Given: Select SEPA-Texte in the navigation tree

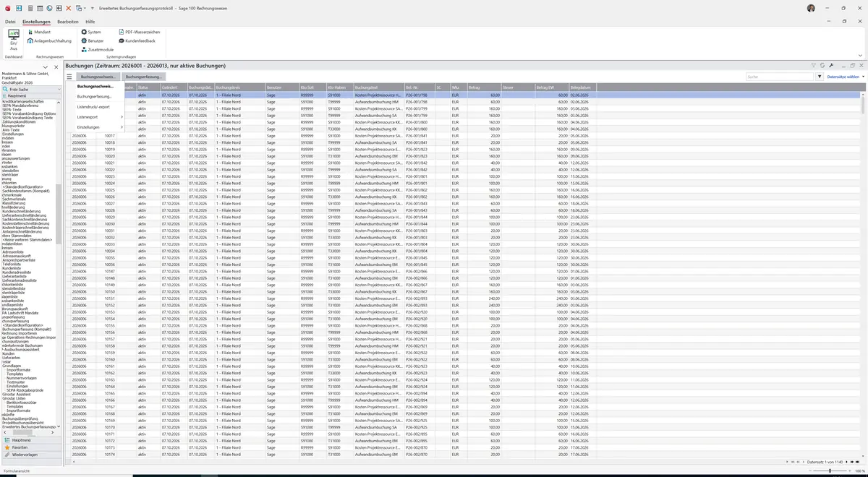Looking at the screenshot, I should [11, 109].
